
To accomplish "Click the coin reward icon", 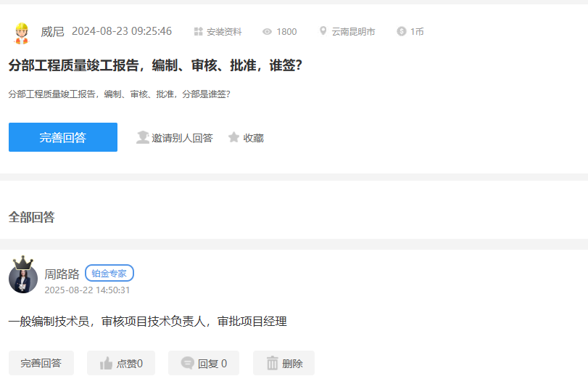I will coord(401,31).
